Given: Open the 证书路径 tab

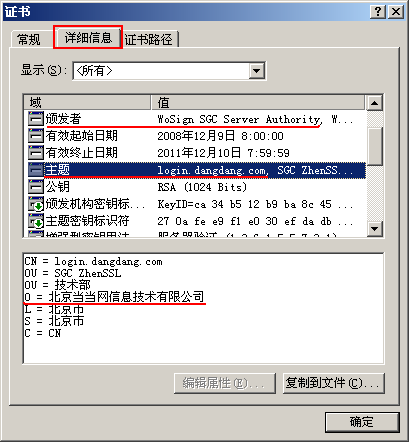Looking at the screenshot, I should coord(149,39).
